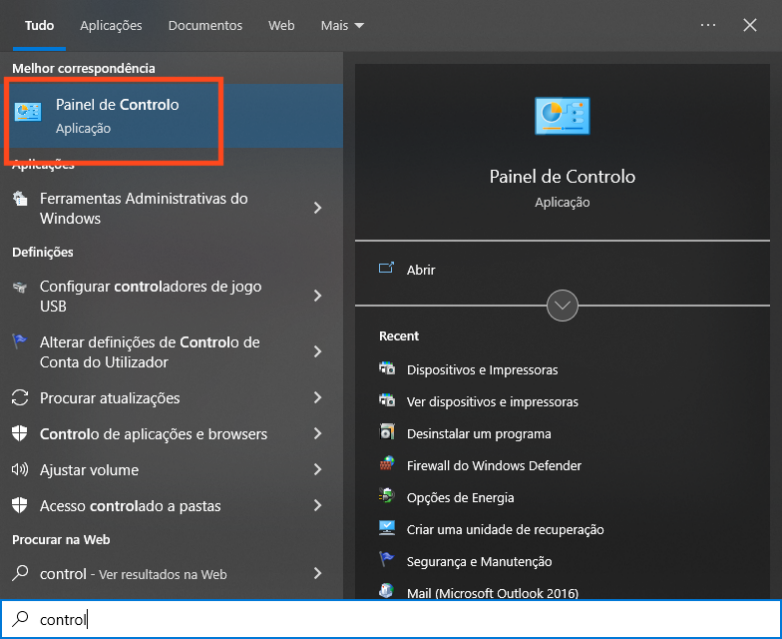This screenshot has height=639, width=782.
Task: Click control - Ver resultados na Web
Action: [133, 574]
